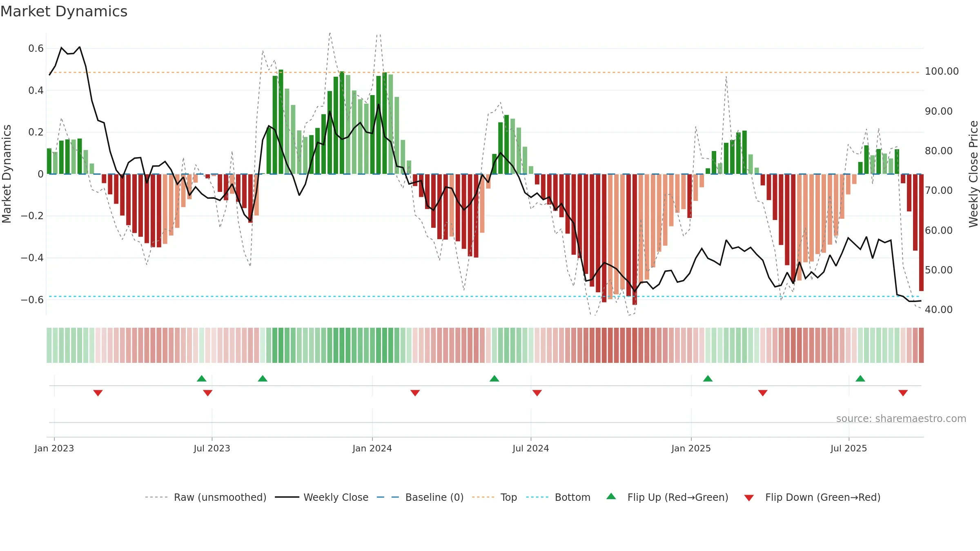Click the source: sharemaestro.com text
Viewport: 980px width, 551px height.
901,418
